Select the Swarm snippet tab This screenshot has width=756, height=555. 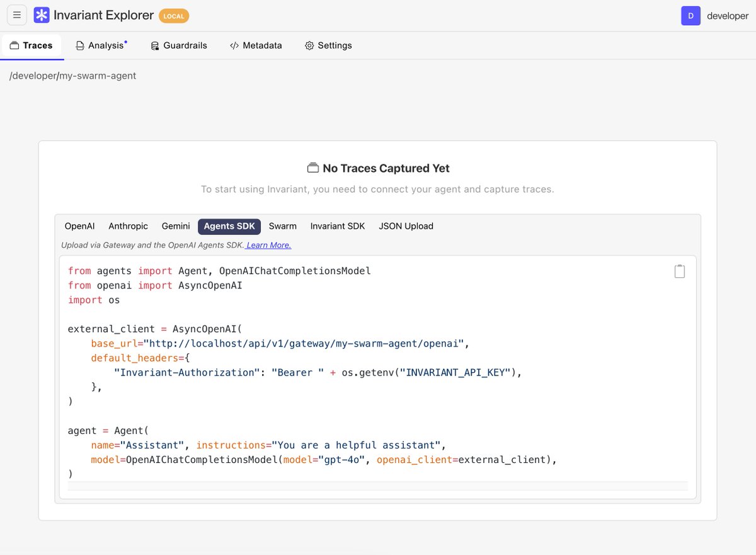pos(283,226)
